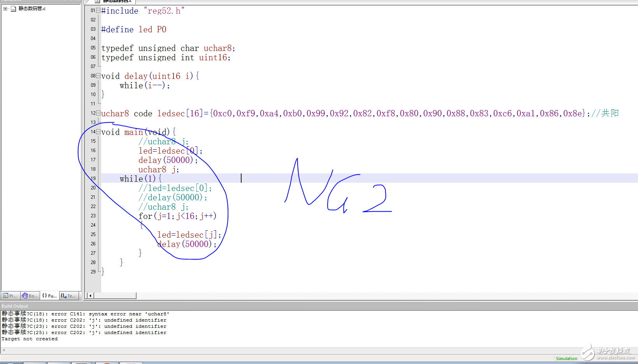This screenshot has height=364, width=638.
Task: Select the (23) error C202 line
Action: coord(84,326)
